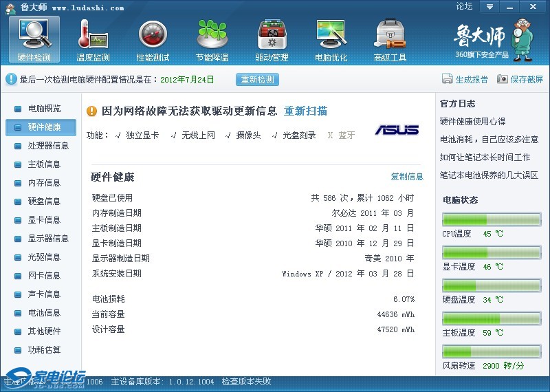550x392 pixels.
Task: Open the 高级工具 toolbox icon
Action: [x=390, y=34]
